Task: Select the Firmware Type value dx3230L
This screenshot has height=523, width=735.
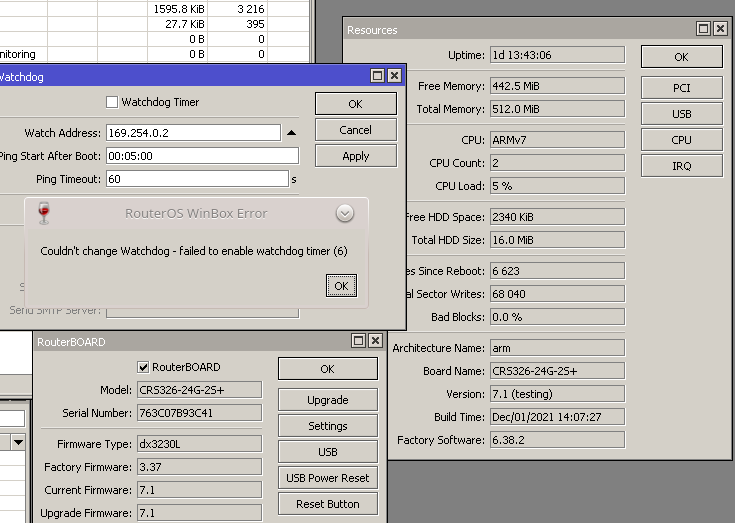Action: [199, 443]
